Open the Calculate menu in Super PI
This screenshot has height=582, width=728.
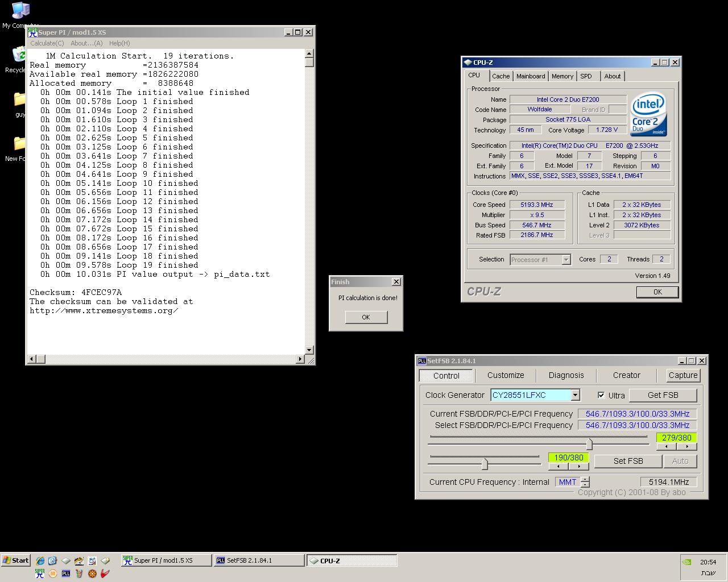(47, 43)
